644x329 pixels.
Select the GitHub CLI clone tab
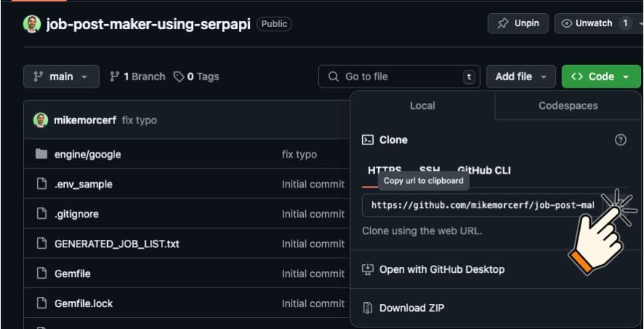click(484, 170)
